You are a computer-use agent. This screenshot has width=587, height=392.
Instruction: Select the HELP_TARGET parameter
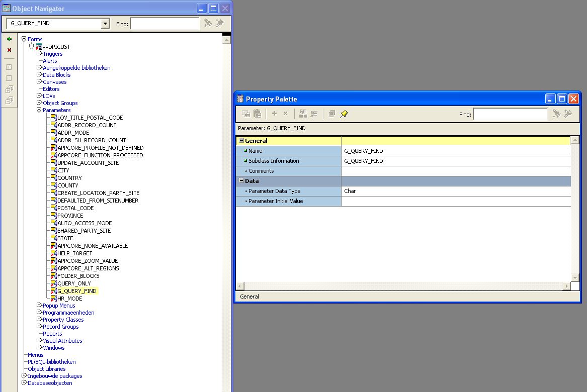point(74,253)
